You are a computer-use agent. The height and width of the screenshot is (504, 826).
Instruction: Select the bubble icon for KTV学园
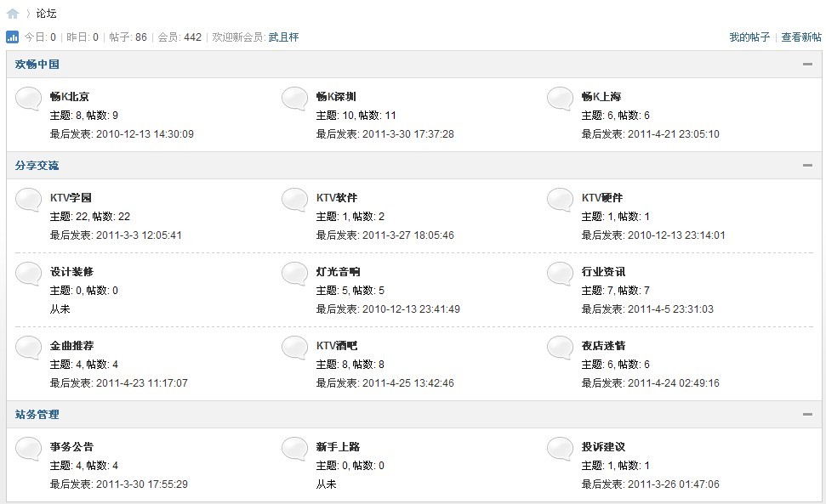coord(28,200)
